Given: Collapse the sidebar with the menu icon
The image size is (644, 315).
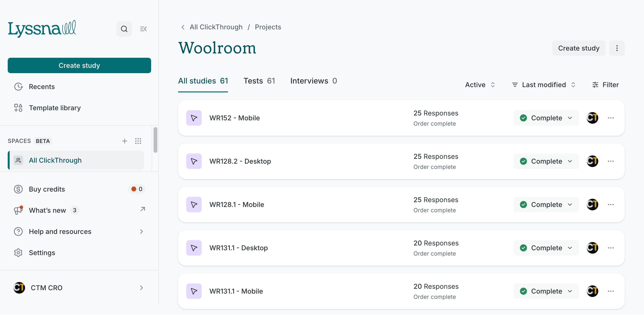Looking at the screenshot, I should pyautogui.click(x=143, y=29).
